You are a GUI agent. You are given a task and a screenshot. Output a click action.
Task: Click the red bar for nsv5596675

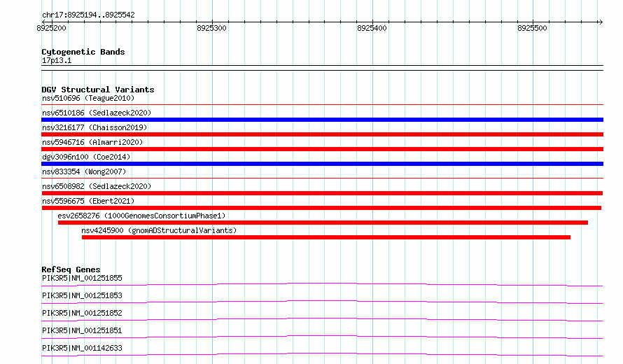pyautogui.click(x=321, y=208)
